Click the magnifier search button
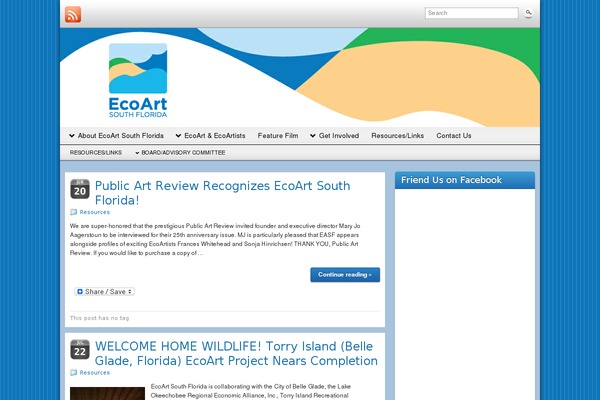The width and height of the screenshot is (600, 400). click(528, 13)
